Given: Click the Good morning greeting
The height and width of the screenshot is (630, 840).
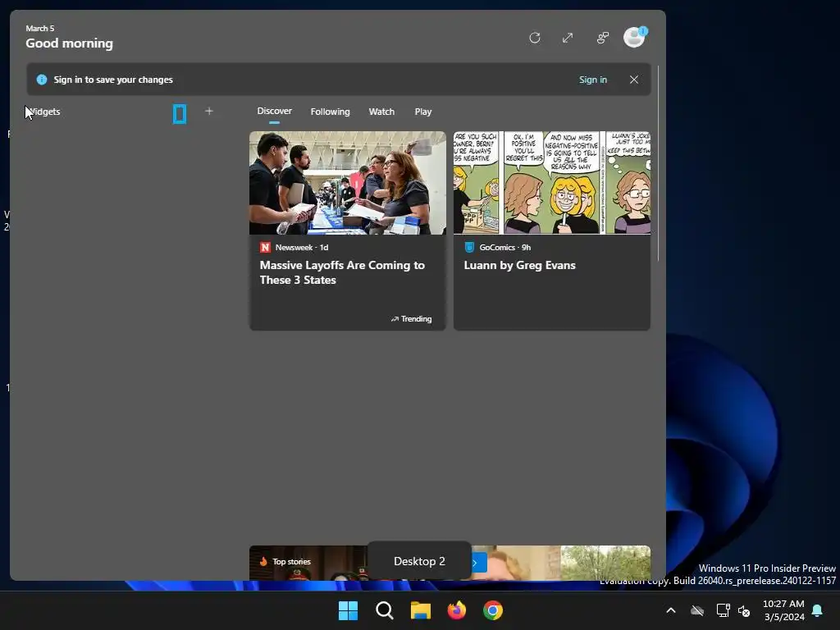Looking at the screenshot, I should (69, 43).
